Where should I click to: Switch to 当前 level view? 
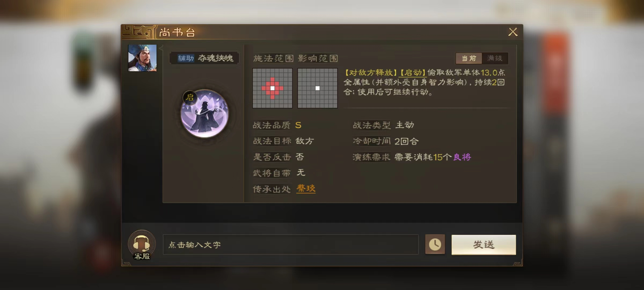(469, 58)
